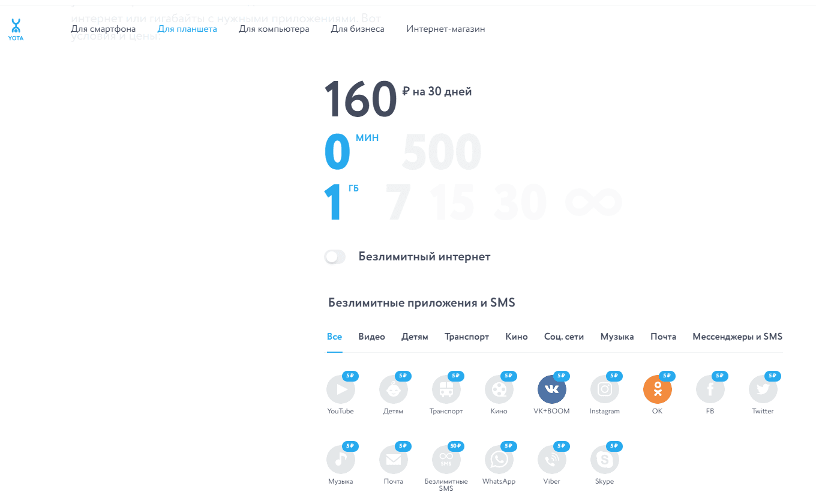The image size is (816, 504).
Task: Open Интернет-магазин navigation link
Action: pos(446,29)
